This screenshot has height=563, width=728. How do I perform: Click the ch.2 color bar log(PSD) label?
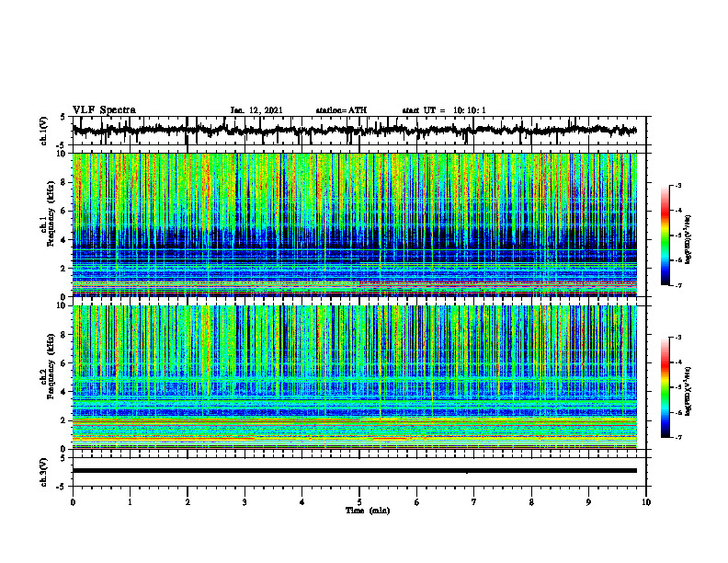[x=688, y=391]
